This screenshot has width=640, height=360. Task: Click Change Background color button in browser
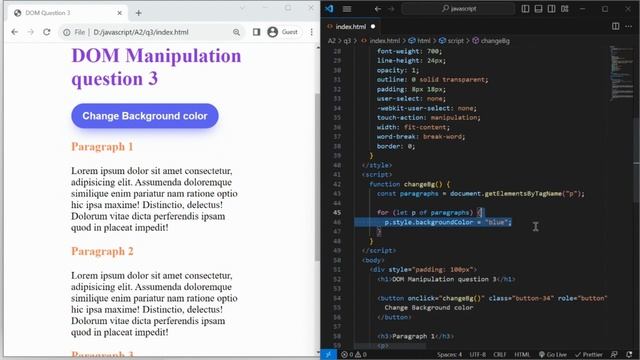click(x=145, y=116)
